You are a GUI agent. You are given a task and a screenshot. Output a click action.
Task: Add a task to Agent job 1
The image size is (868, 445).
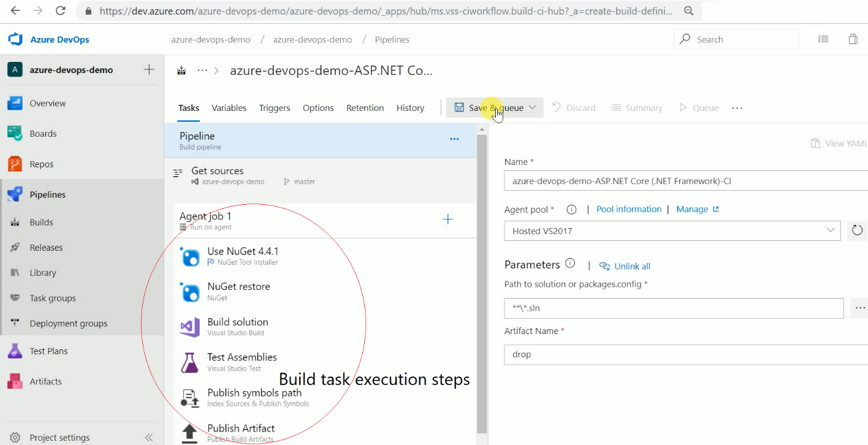448,219
